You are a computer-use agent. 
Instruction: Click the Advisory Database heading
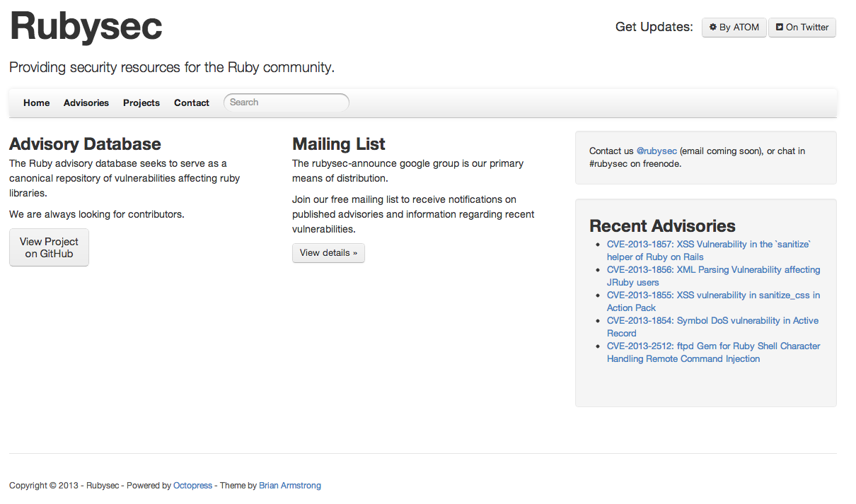pos(85,144)
